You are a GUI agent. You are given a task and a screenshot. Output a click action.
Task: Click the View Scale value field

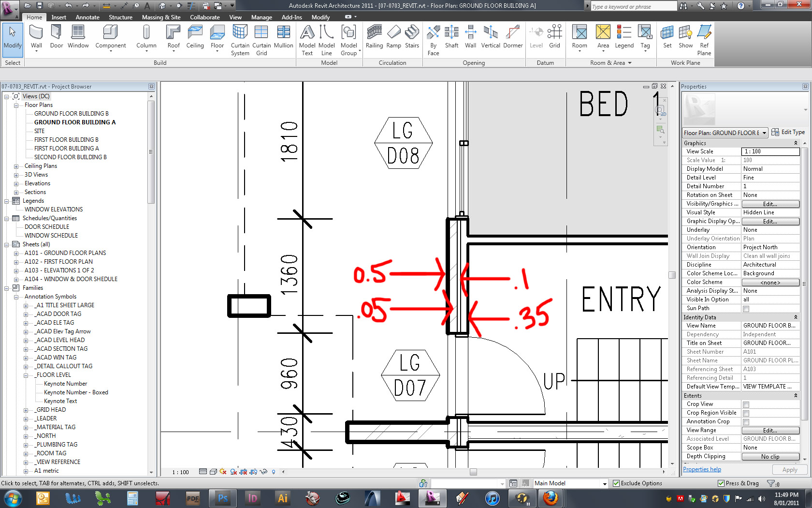click(x=770, y=151)
